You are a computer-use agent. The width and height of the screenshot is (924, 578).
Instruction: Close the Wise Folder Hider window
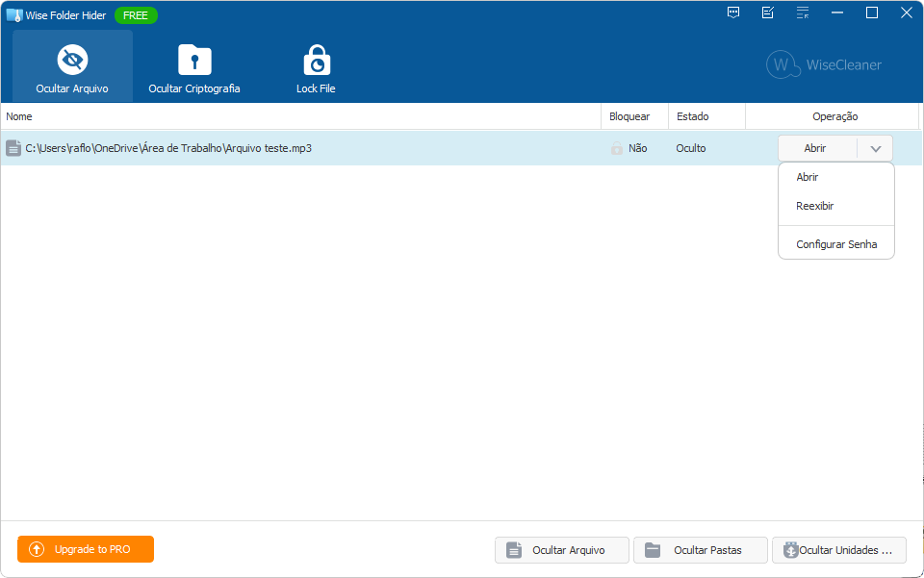(x=907, y=13)
